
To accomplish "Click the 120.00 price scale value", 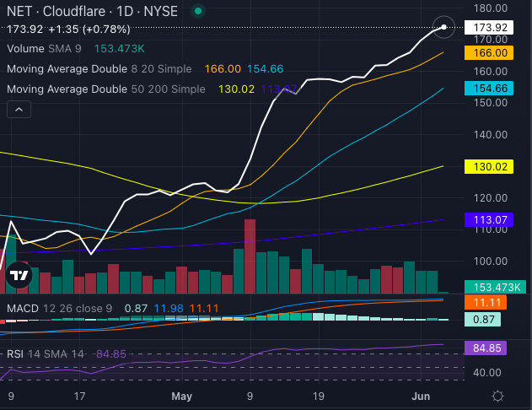I will point(491,198).
